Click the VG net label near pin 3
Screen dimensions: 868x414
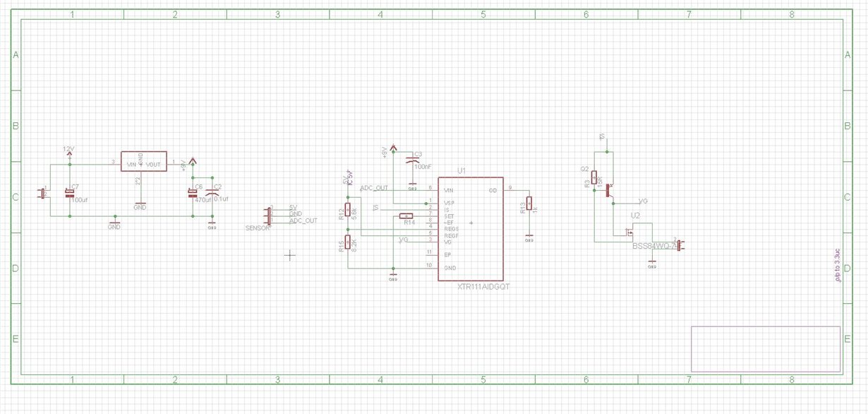coord(403,241)
